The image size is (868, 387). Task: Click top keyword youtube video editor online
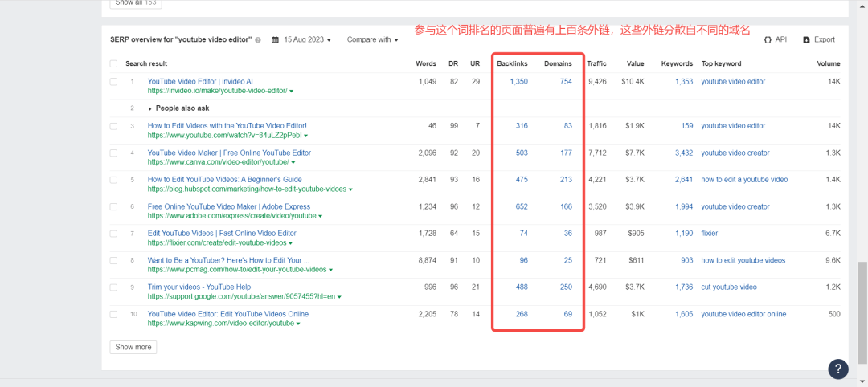[x=743, y=314]
